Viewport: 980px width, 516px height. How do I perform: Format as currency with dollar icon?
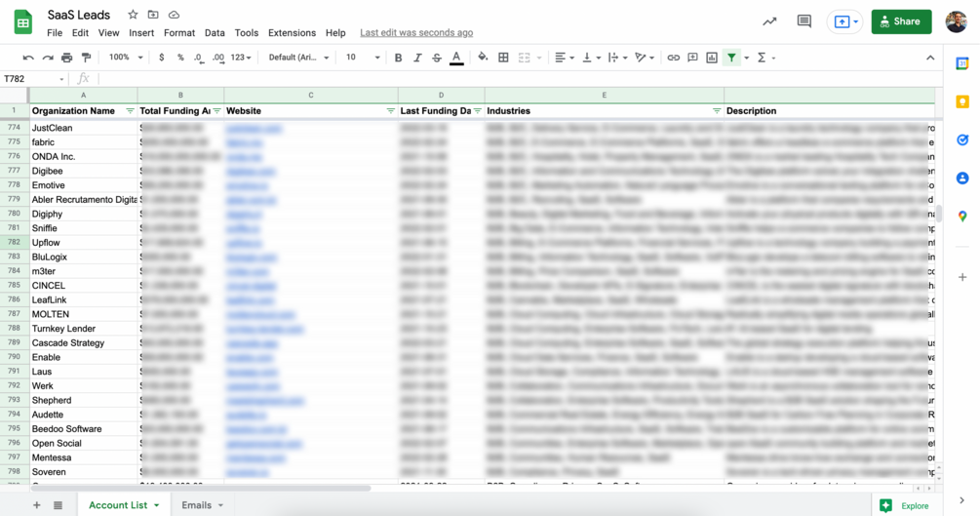pos(161,58)
